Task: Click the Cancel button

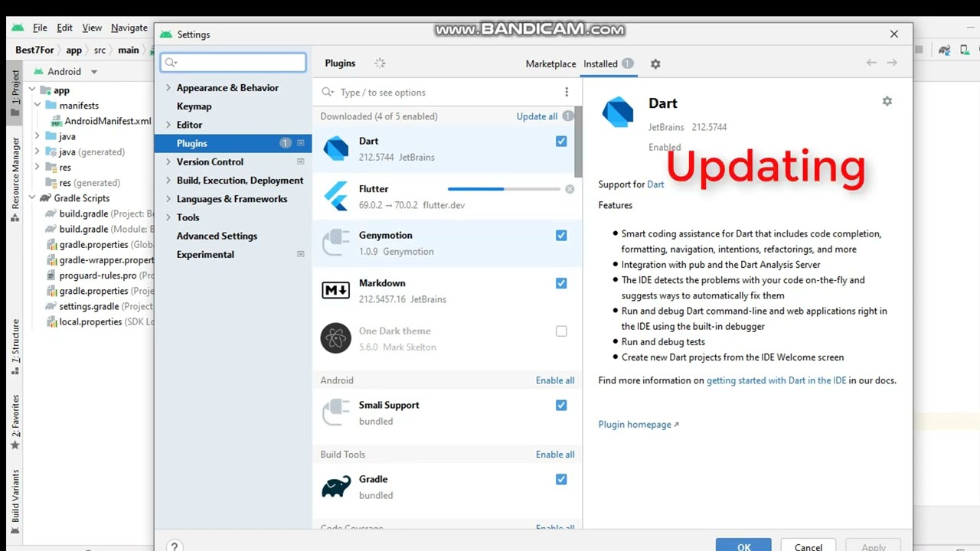Action: pos(808,545)
